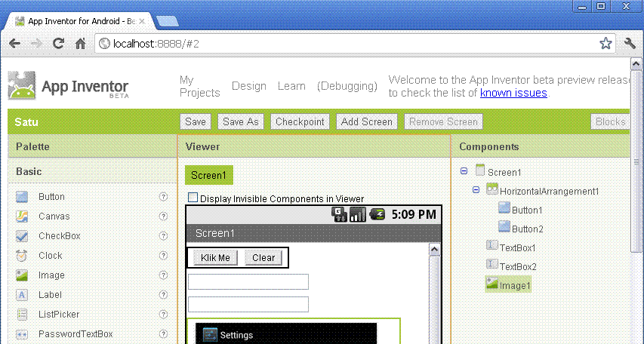Open help for Canvas component
Screen dimensions: 644x344
164,217
